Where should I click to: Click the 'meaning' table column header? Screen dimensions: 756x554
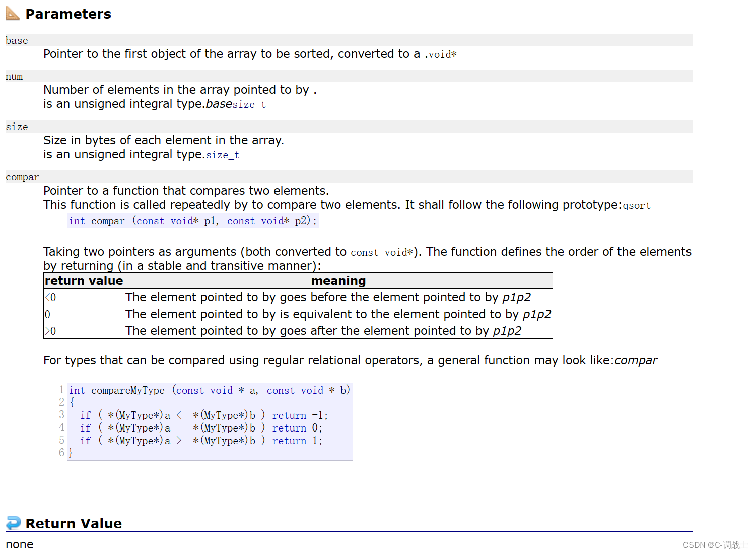338,281
